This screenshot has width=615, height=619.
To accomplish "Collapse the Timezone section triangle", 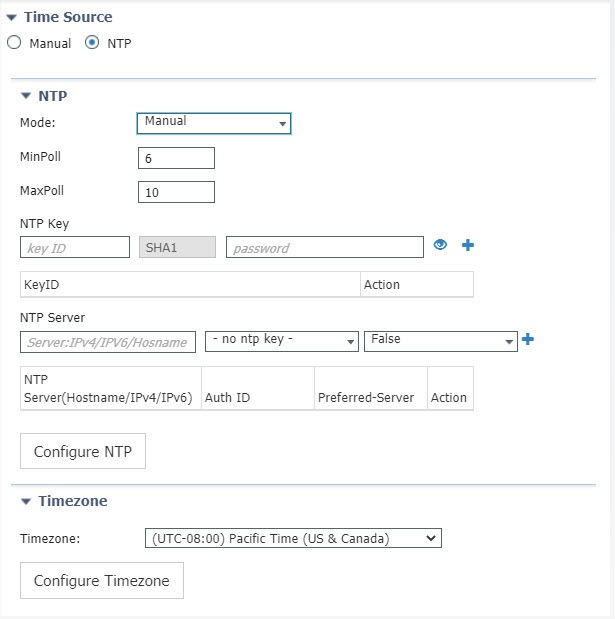I will coord(26,501).
